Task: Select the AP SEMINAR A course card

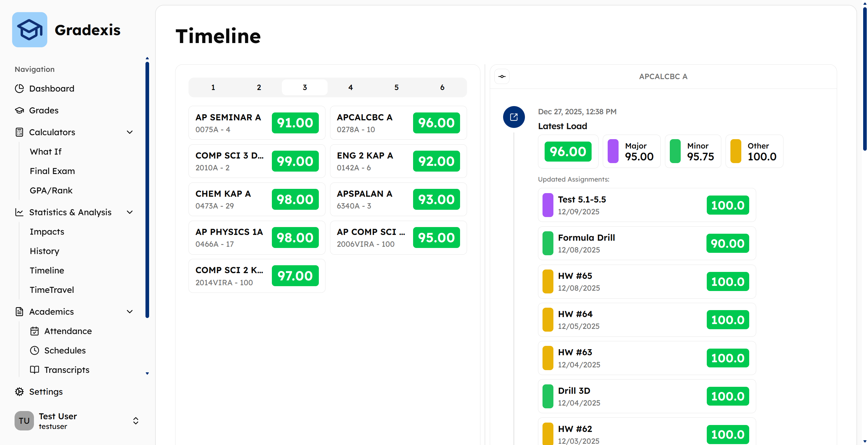Action: pyautogui.click(x=257, y=123)
